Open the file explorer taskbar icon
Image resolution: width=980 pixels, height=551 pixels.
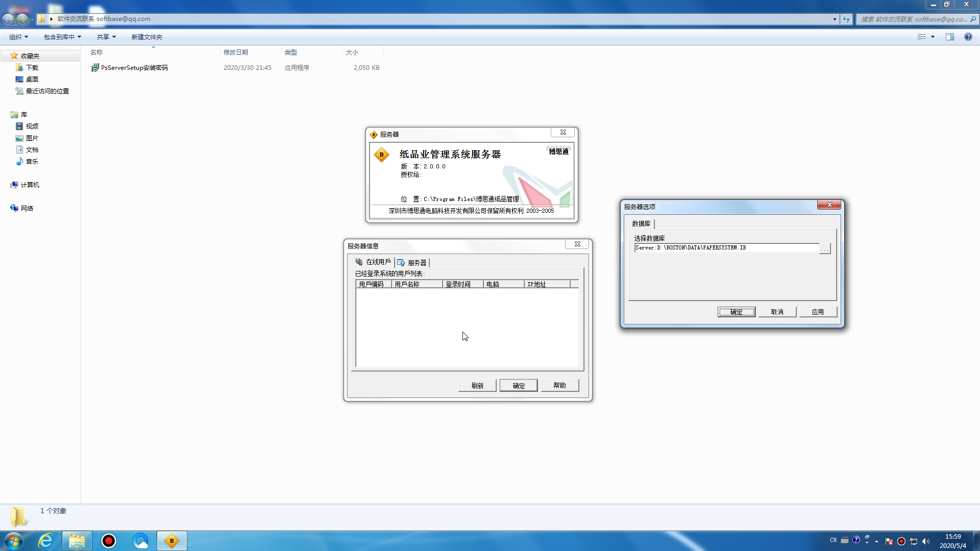point(77,541)
